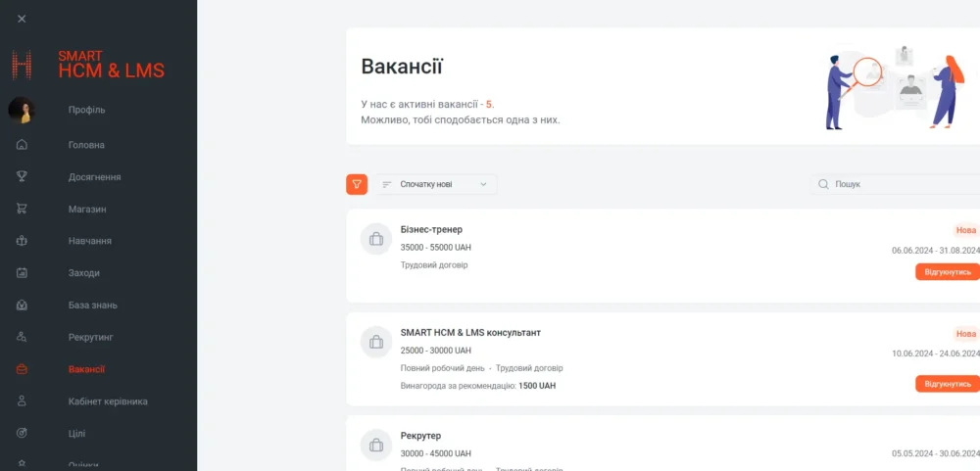Open the Рекрутинг sidebar icon
This screenshot has width=980, height=471.
[x=22, y=337]
